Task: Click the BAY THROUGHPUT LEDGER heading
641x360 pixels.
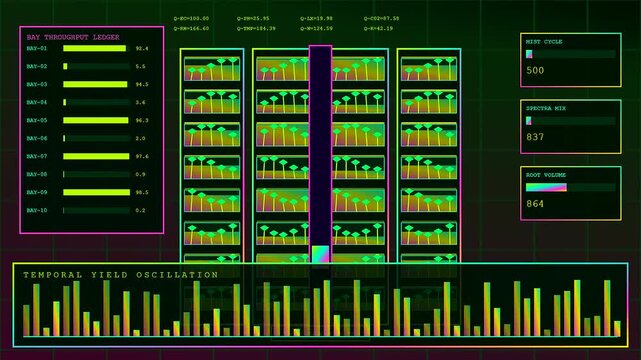Action: (73, 37)
